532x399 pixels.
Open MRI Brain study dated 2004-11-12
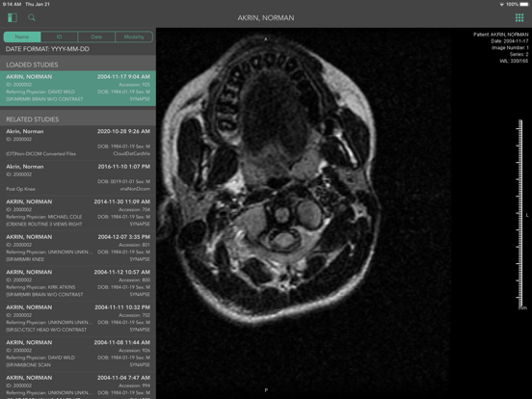(x=78, y=283)
